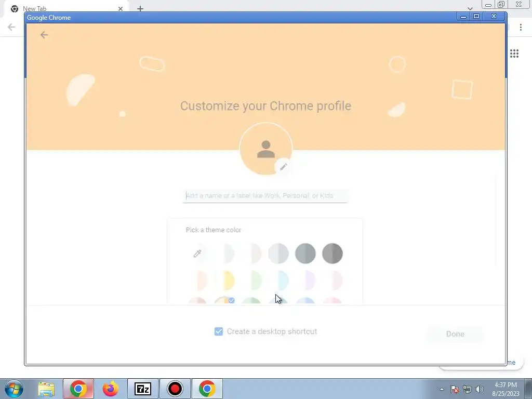Pick the medium slate grey theme color

coord(305,254)
